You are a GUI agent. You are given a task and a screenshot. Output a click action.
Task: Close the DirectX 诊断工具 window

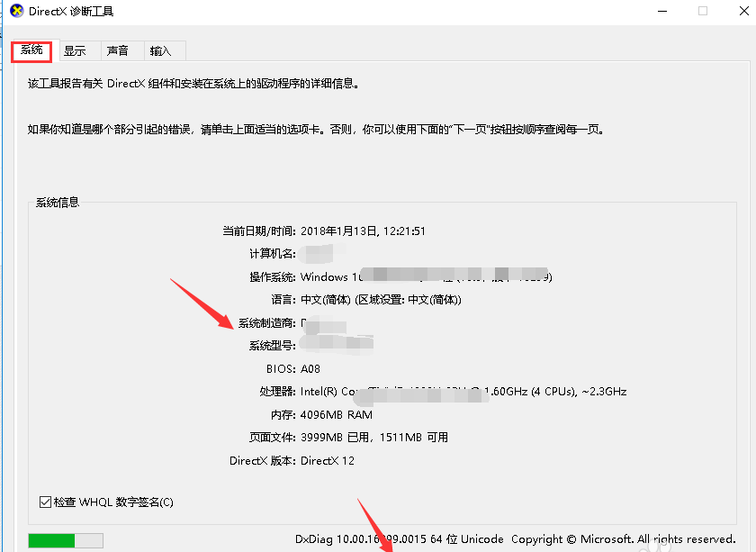pos(744,11)
